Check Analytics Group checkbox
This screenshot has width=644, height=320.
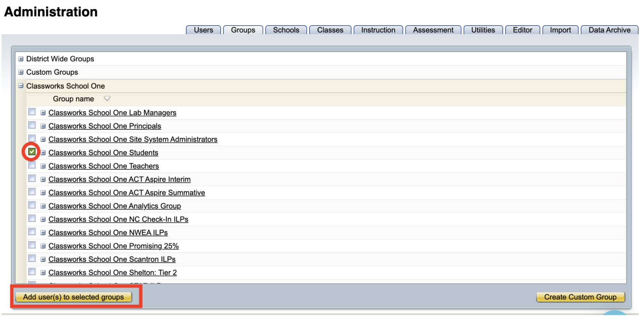[32, 205]
